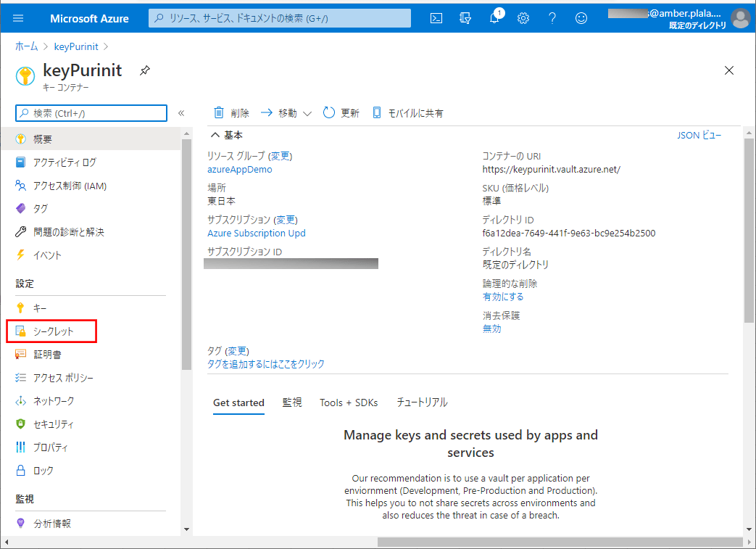Click the アクティビティ ログ book icon
This screenshot has height=549, width=756.
20,162
